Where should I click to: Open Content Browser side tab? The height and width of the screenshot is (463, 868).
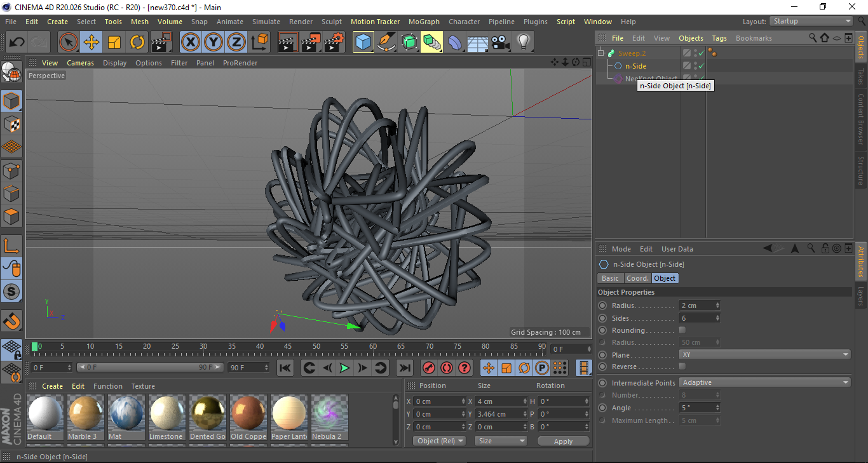(861, 119)
